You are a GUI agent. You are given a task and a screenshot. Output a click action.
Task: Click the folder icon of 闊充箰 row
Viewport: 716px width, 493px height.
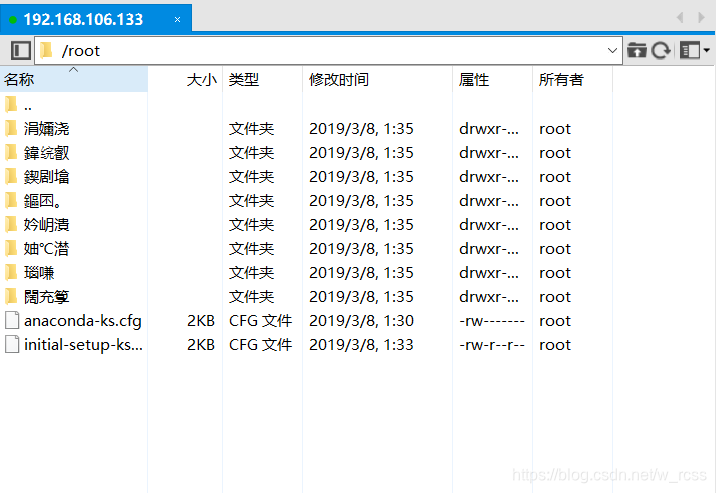point(11,296)
